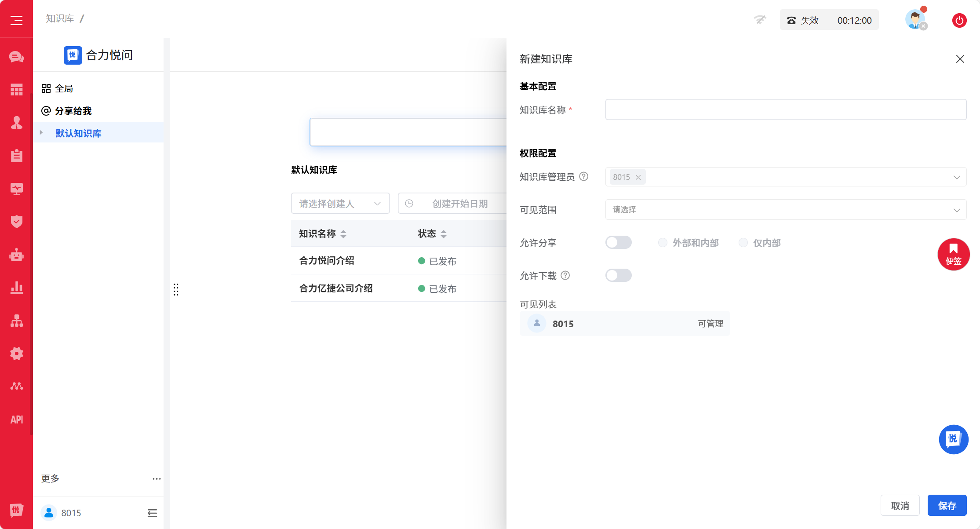Open the 请选择创建人 dropdown
Screen dimensions: 980x529
tap(340, 203)
